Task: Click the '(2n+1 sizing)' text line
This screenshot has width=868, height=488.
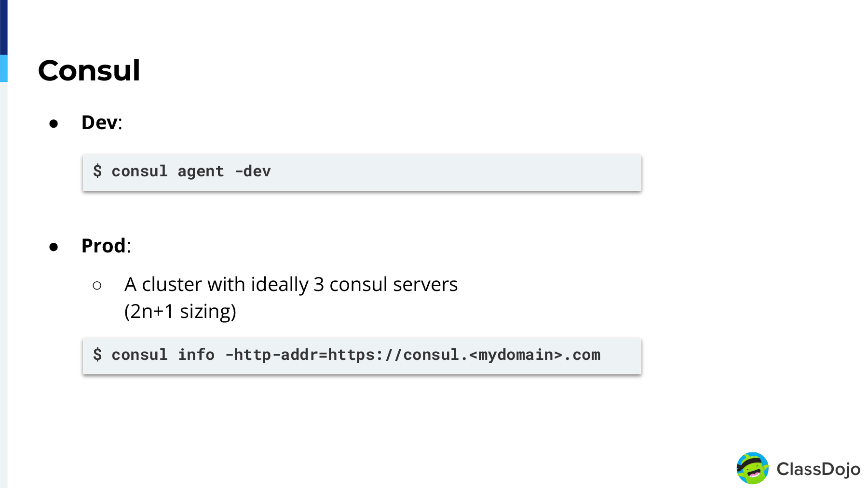Action: [180, 311]
